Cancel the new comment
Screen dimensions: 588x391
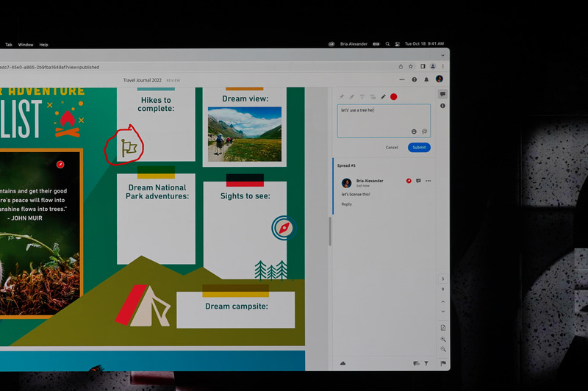tap(392, 147)
